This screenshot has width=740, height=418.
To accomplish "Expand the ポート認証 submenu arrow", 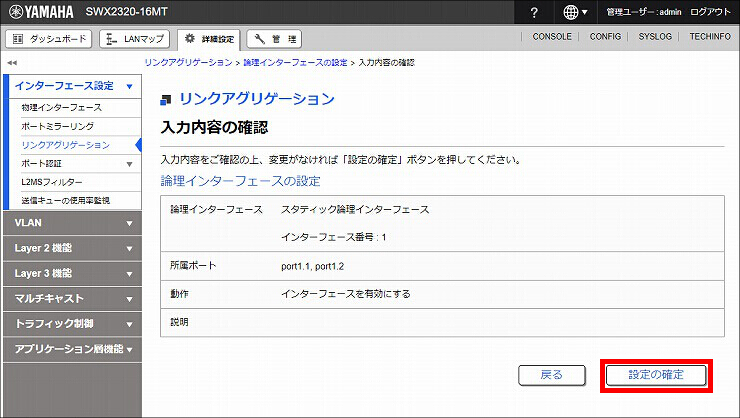I will tap(129, 164).
